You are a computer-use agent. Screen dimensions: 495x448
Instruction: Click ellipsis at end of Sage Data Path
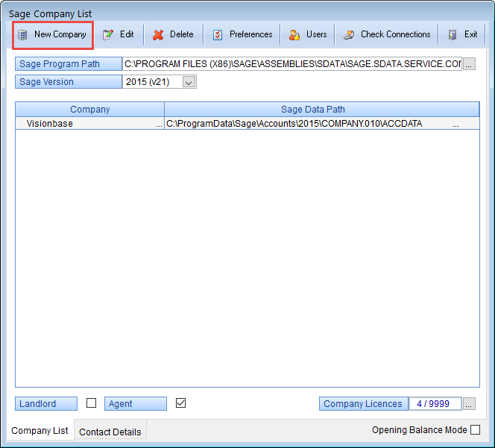(455, 124)
